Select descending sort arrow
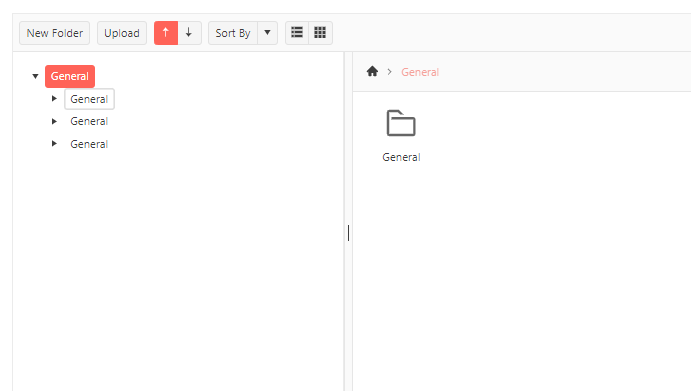Image resolution: width=691 pixels, height=391 pixels. pos(189,33)
